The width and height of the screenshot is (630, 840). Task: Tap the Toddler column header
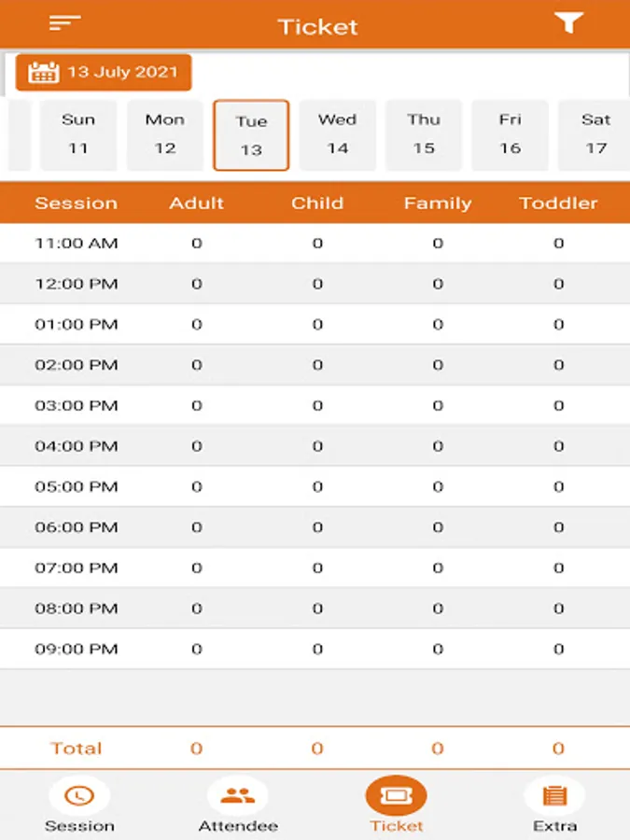pyautogui.click(x=558, y=203)
